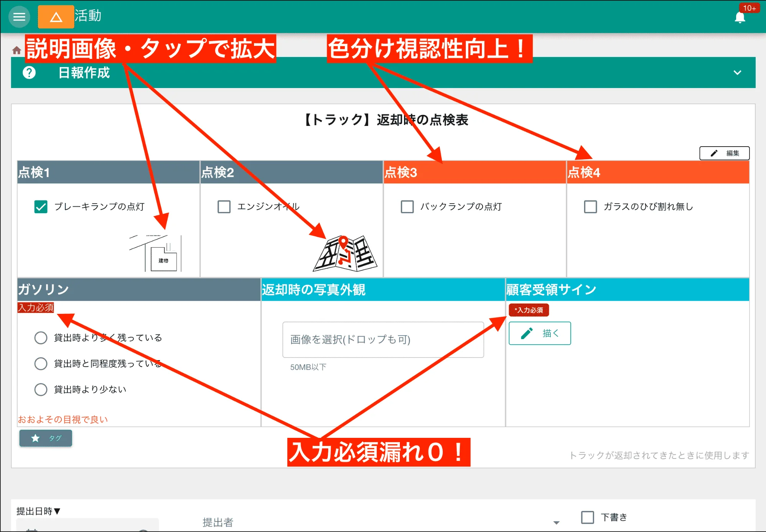766x532 pixels.
Task: Click the 描く signature drawing button
Action: tap(539, 333)
